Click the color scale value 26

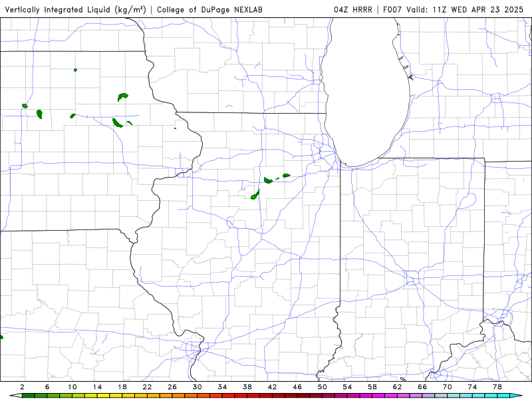172,387
